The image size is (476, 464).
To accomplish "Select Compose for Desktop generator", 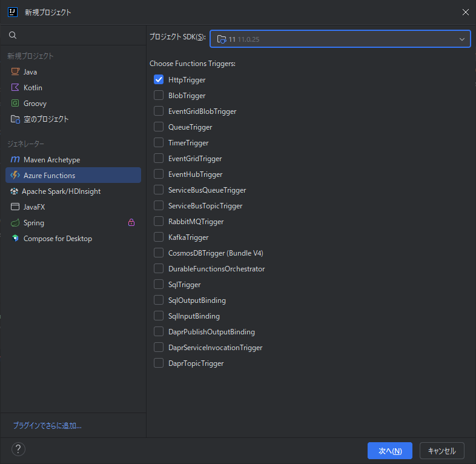I will 73,239.
